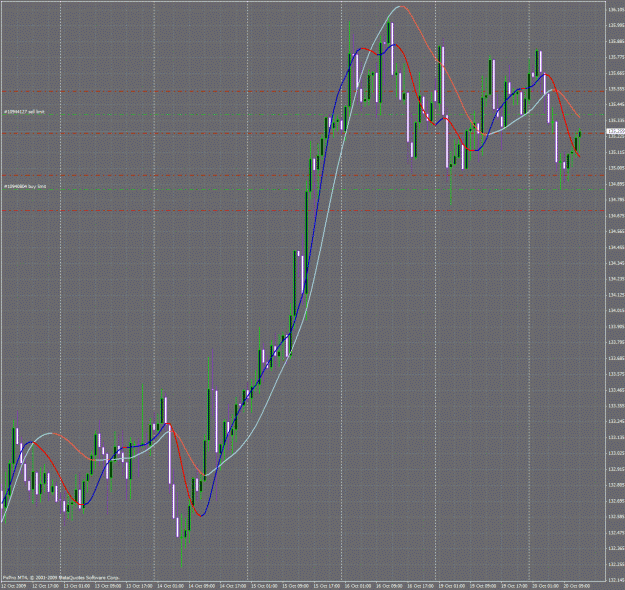Click the "20 Oct 01:00" time label
The image size is (625, 590).
(x=546, y=586)
